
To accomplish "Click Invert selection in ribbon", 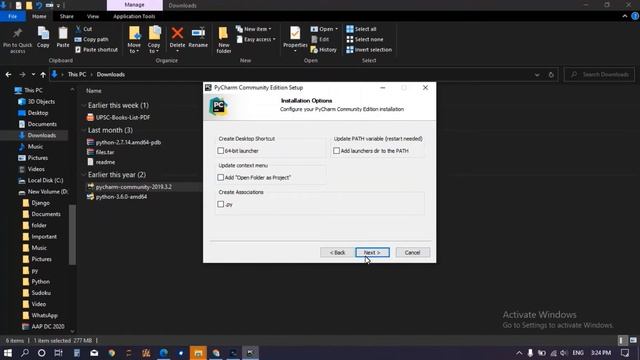I will [x=369, y=49].
